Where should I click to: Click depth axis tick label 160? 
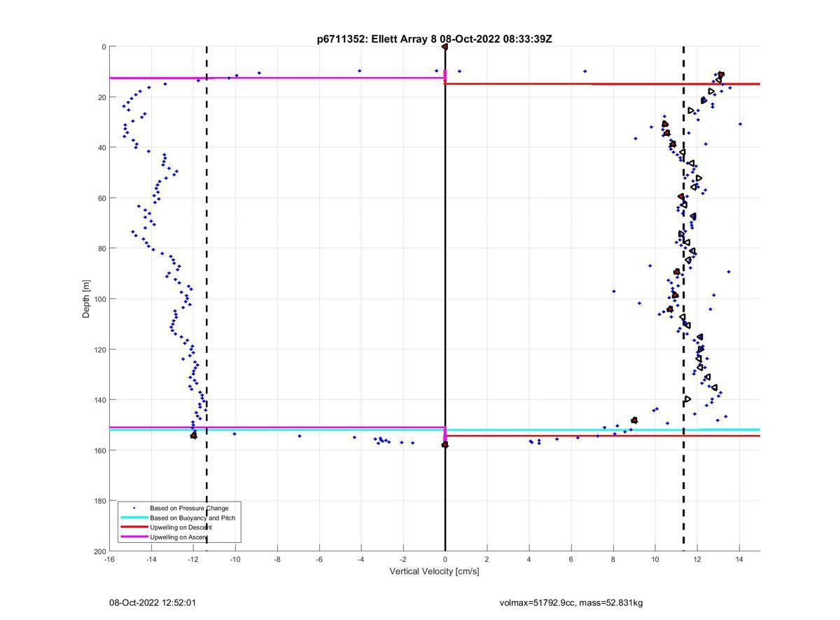99,450
